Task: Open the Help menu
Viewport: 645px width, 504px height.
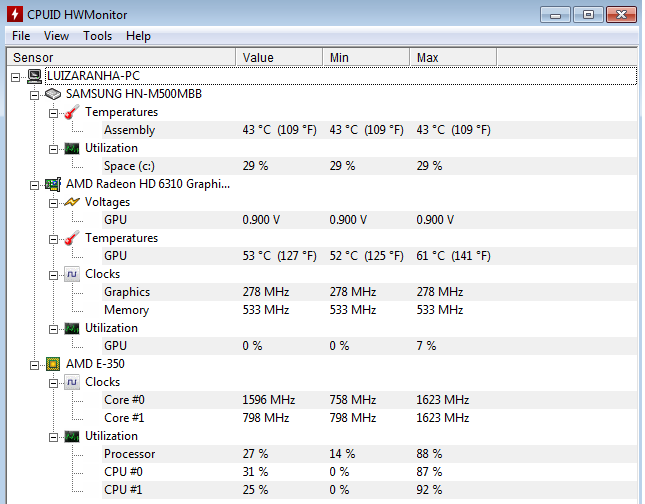Action: 138,36
